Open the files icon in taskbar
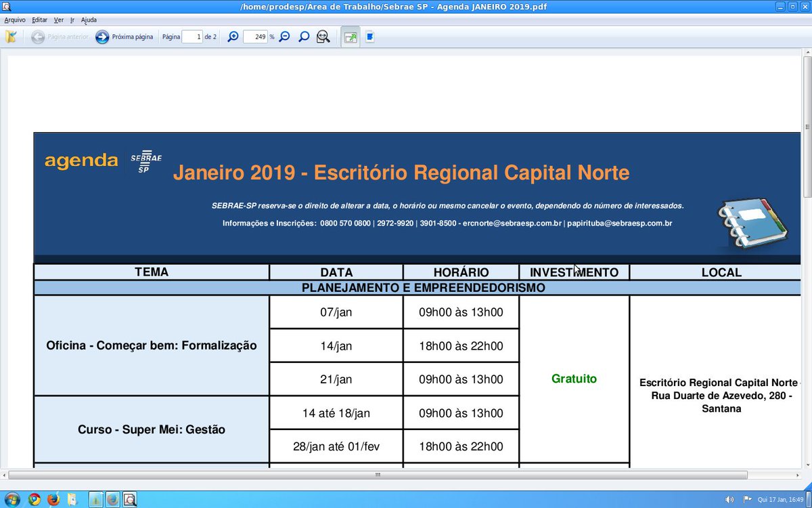This screenshot has width=812, height=508. coord(72,500)
